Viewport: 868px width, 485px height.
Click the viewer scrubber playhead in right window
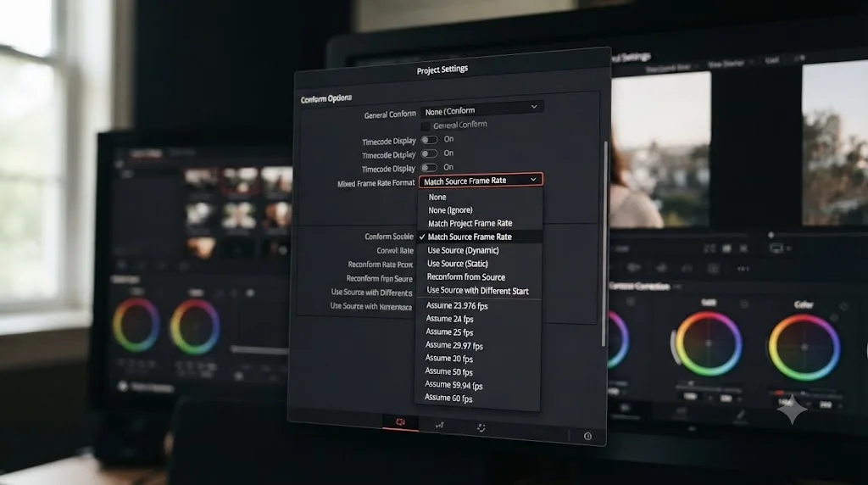(771, 236)
